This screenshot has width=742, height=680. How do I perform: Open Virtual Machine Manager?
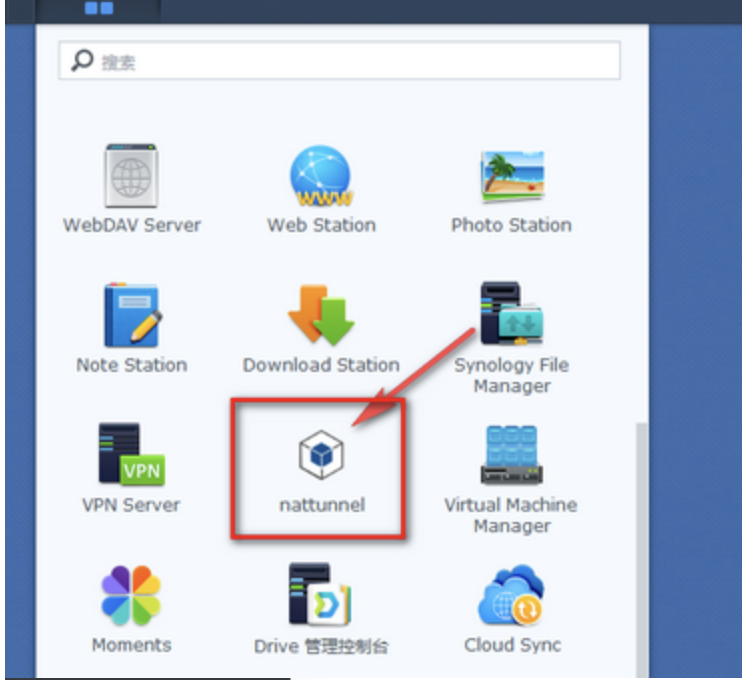point(512,454)
